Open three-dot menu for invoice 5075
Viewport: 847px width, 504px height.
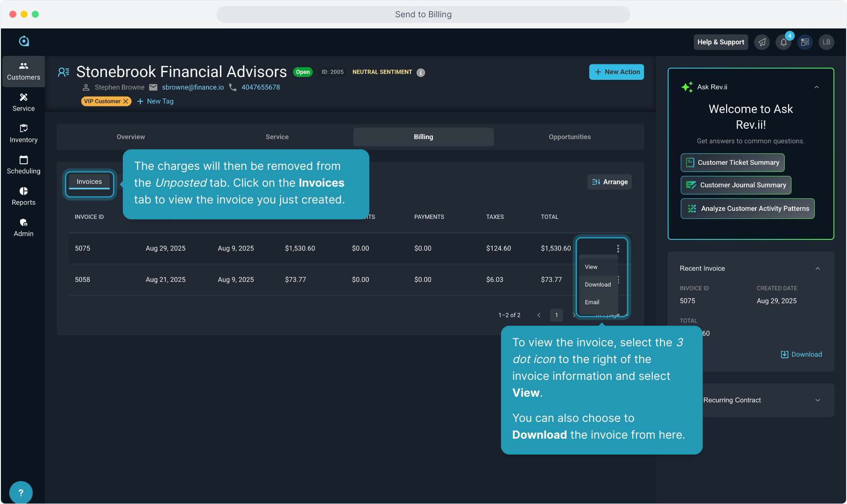click(618, 249)
